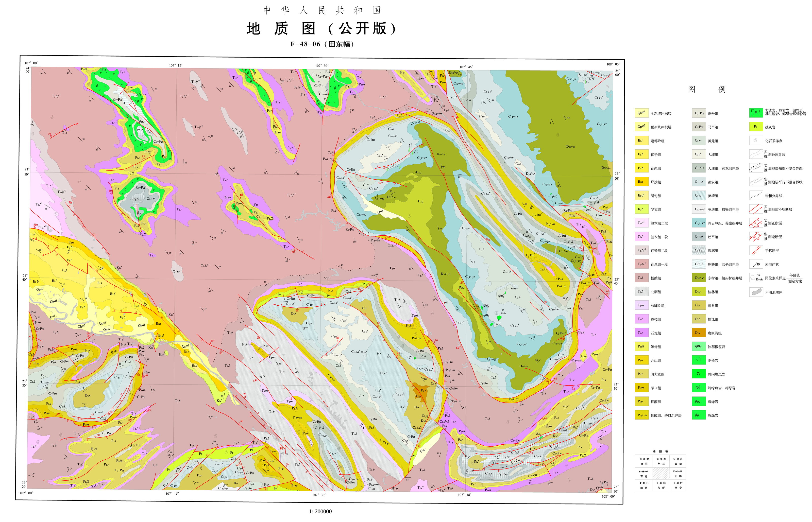Click the hatched center cell of index table

coord(661,473)
